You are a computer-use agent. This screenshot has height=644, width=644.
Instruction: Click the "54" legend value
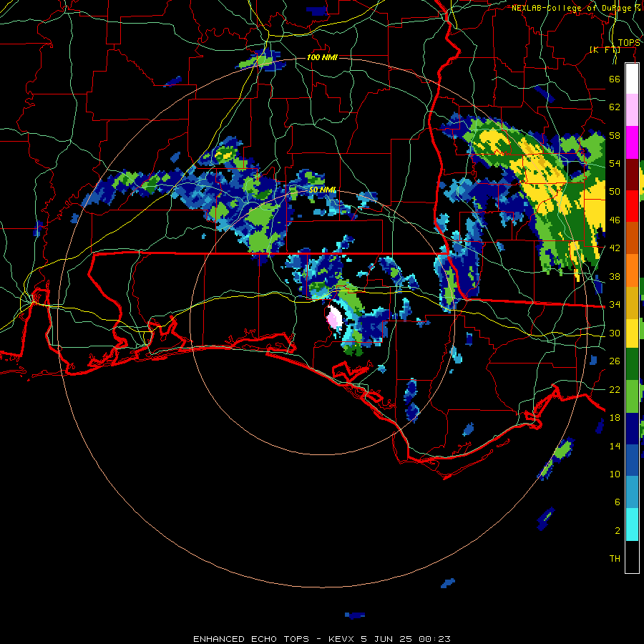point(615,163)
